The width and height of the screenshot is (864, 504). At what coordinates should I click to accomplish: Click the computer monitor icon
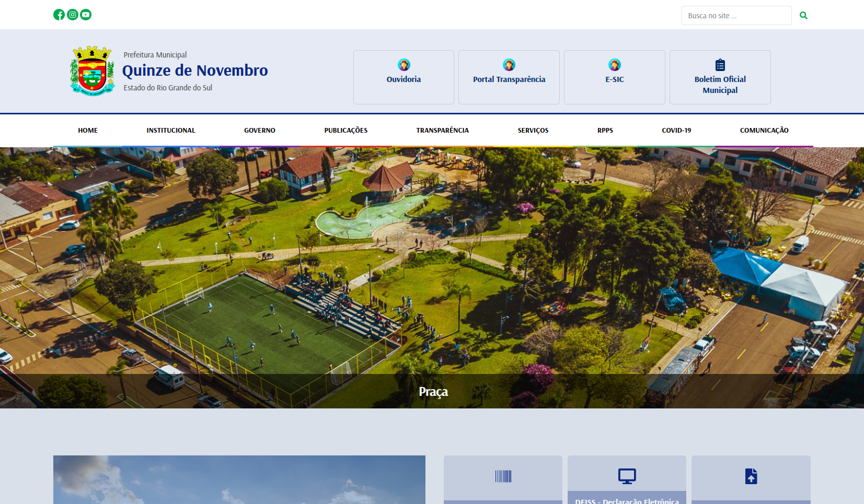pyautogui.click(x=627, y=476)
